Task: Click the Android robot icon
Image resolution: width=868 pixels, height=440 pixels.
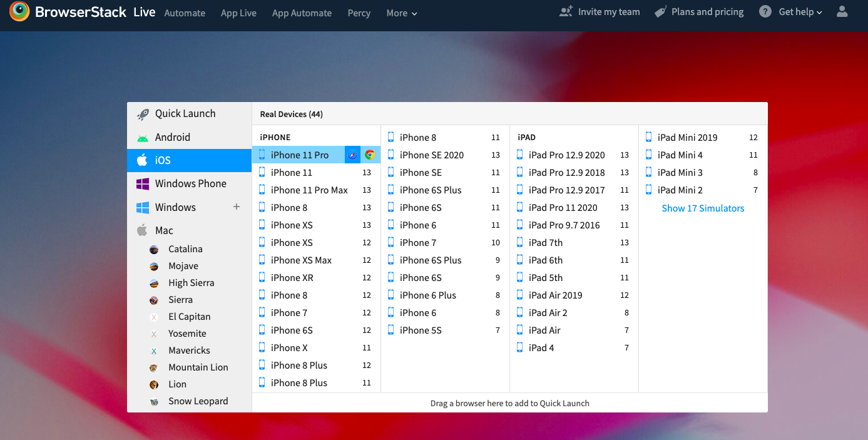Action: (x=143, y=138)
